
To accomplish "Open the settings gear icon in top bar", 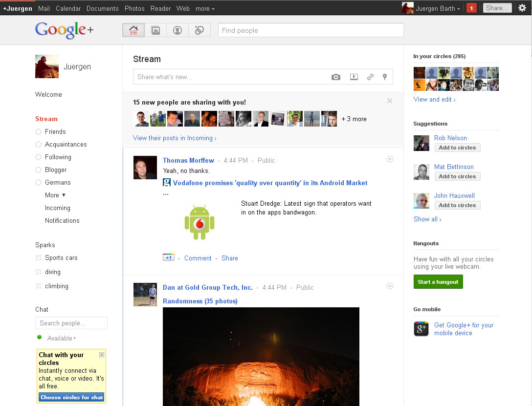I will (x=522, y=8).
